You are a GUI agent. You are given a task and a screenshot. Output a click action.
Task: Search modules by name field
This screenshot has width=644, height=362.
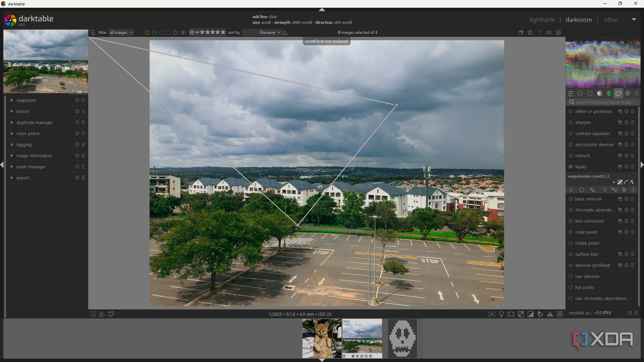602,102
